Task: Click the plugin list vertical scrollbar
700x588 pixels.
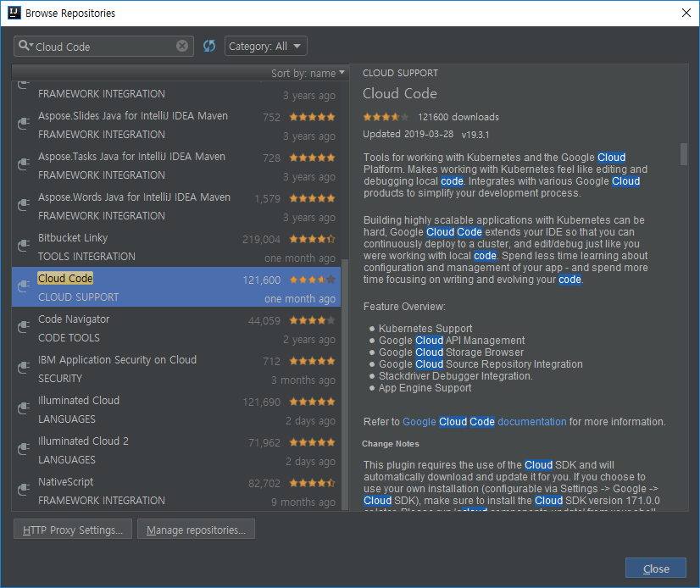Action: tap(344, 384)
